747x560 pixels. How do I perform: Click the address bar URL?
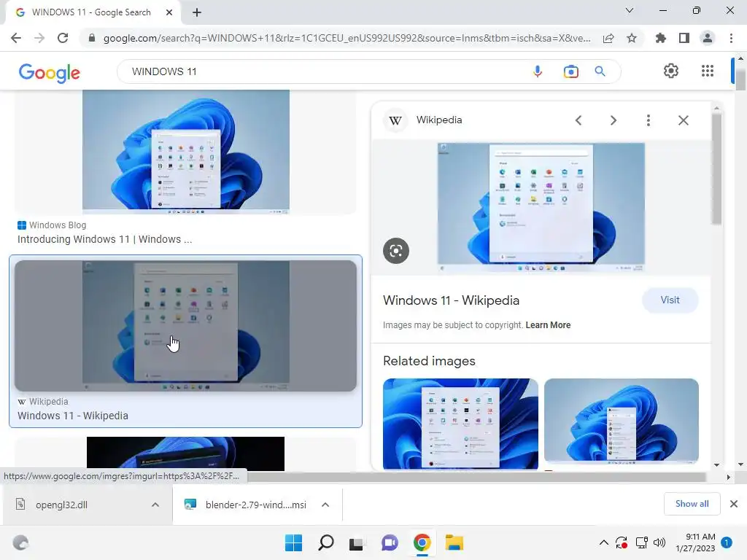click(347, 38)
